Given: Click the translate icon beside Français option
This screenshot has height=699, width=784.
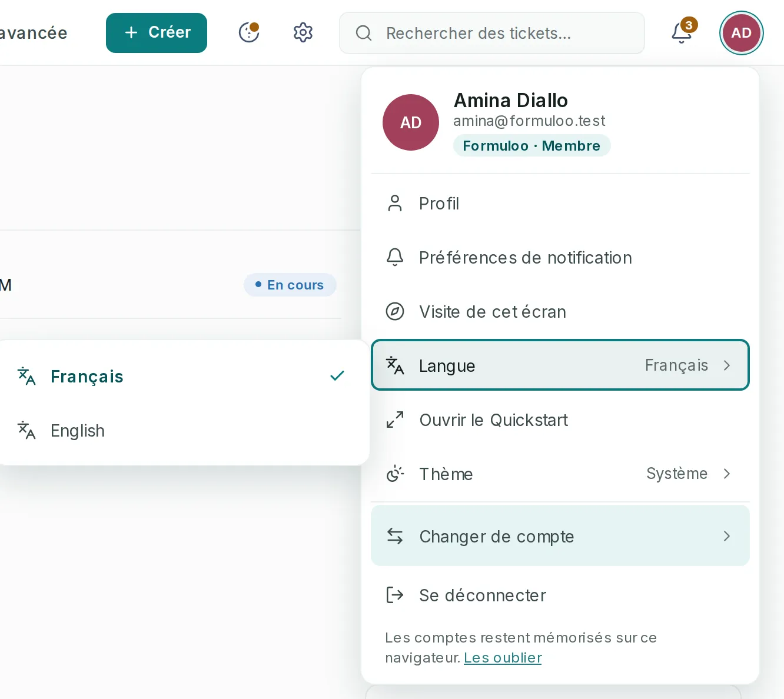Looking at the screenshot, I should 26,376.
